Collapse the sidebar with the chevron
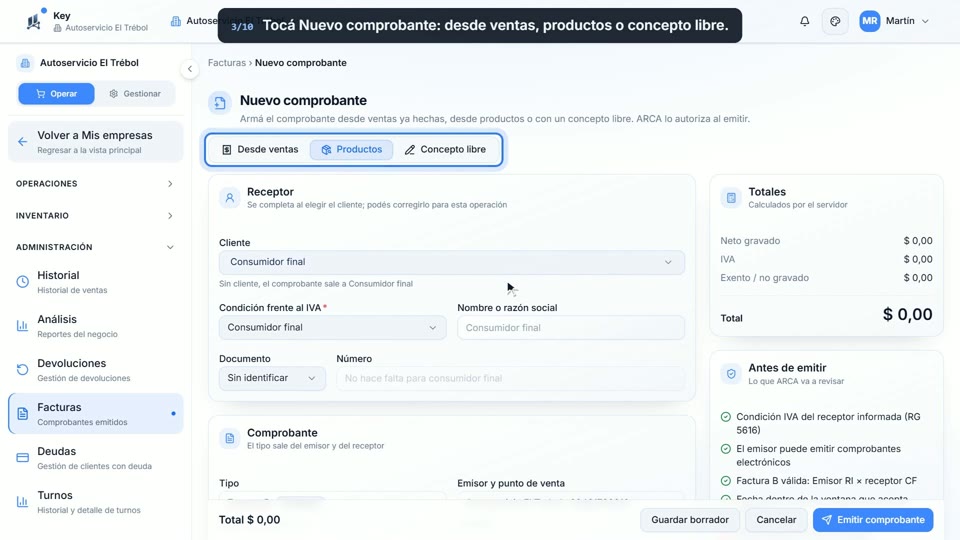 (x=190, y=69)
